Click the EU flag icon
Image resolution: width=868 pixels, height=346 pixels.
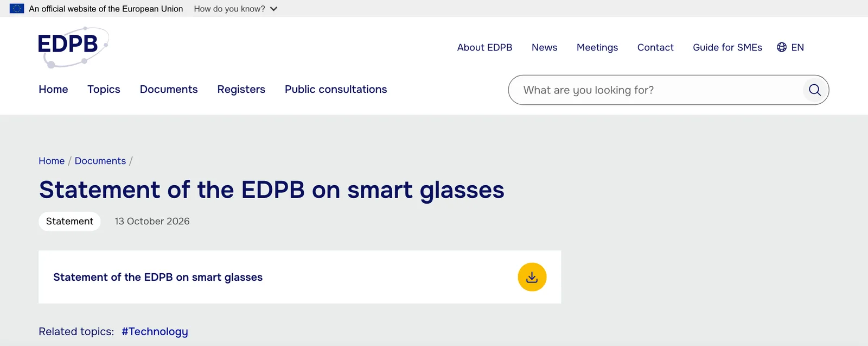tap(17, 9)
